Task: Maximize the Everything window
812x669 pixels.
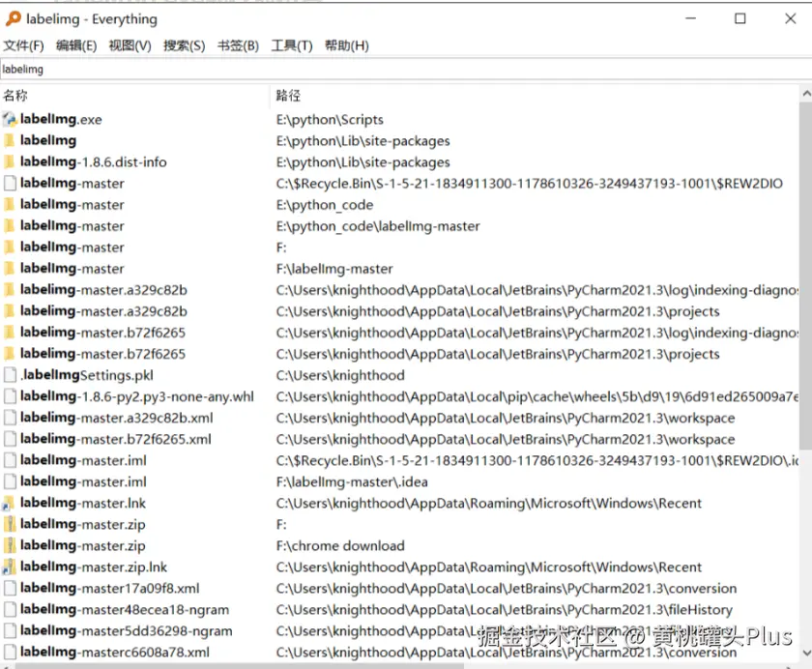Action: click(x=740, y=18)
